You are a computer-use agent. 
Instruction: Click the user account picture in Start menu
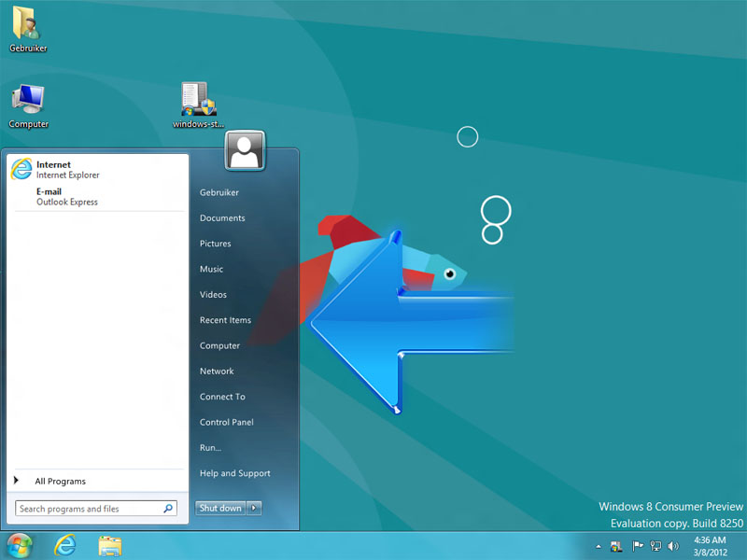coord(245,150)
